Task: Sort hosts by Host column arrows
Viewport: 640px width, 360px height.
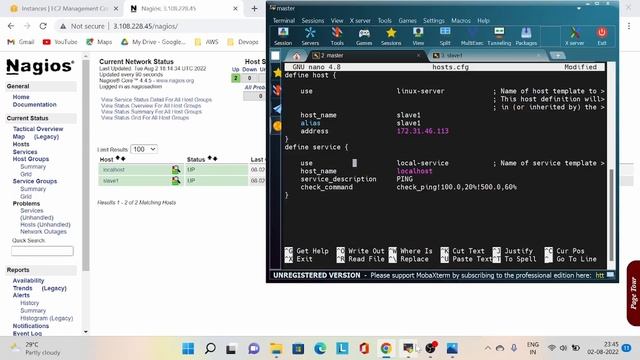Action: pos(120,158)
